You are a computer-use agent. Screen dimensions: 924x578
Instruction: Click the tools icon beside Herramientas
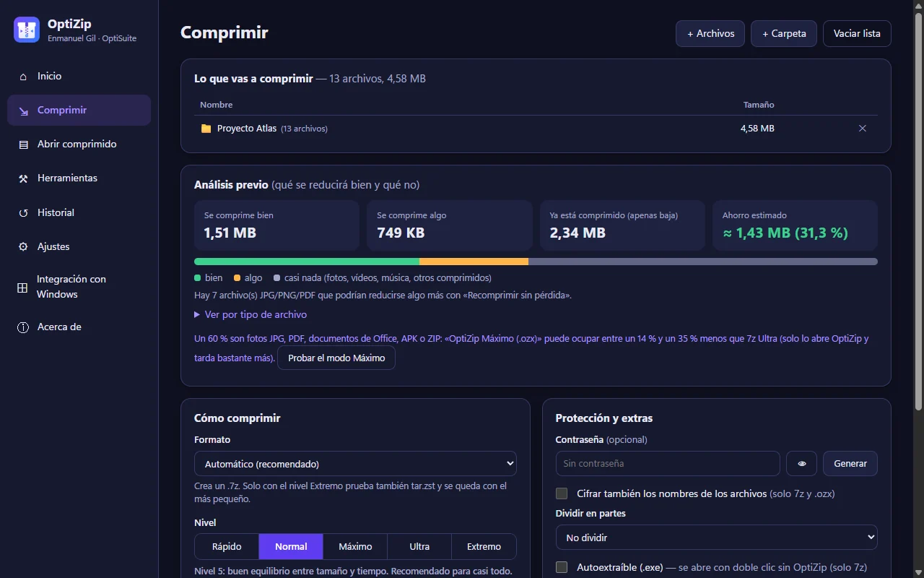point(23,178)
